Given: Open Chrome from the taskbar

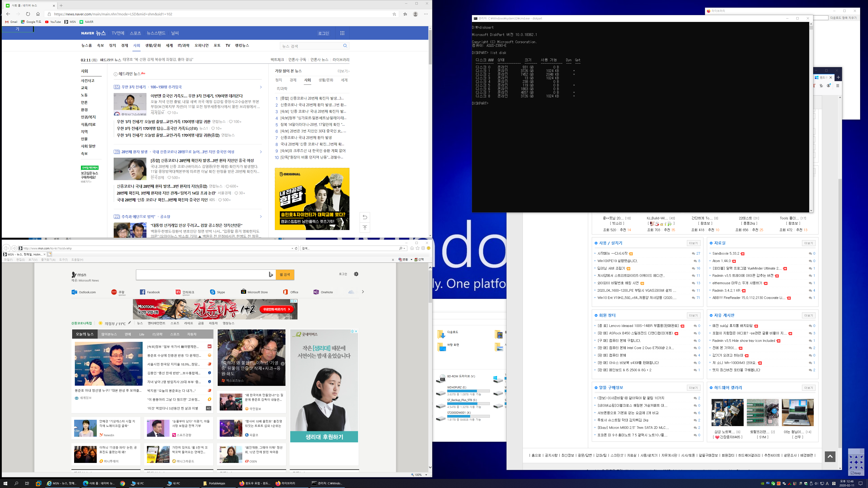Looking at the screenshot, I should [x=122, y=483].
